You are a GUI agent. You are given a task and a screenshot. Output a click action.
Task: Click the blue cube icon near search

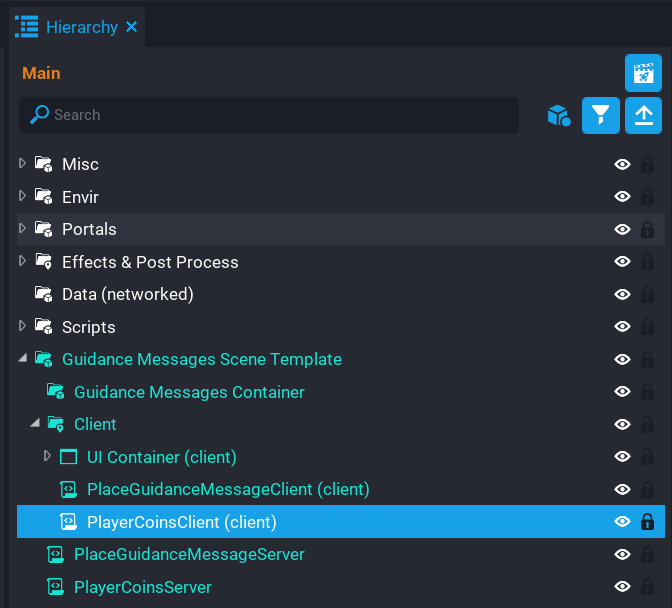click(x=558, y=116)
